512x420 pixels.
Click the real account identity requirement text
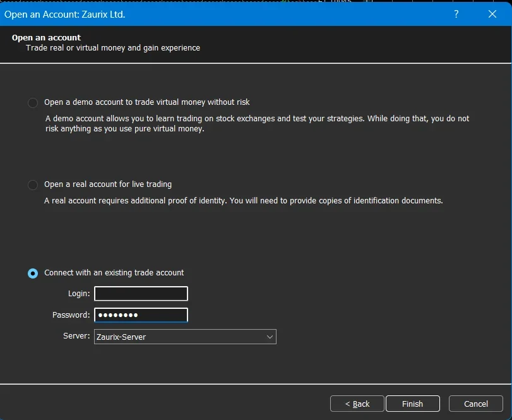[243, 201]
